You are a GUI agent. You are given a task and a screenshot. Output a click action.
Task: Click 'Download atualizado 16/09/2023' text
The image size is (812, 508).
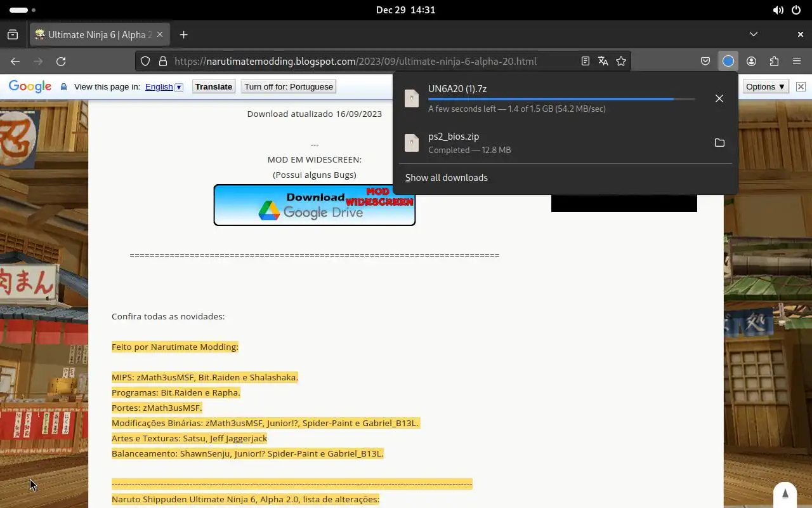(x=315, y=114)
